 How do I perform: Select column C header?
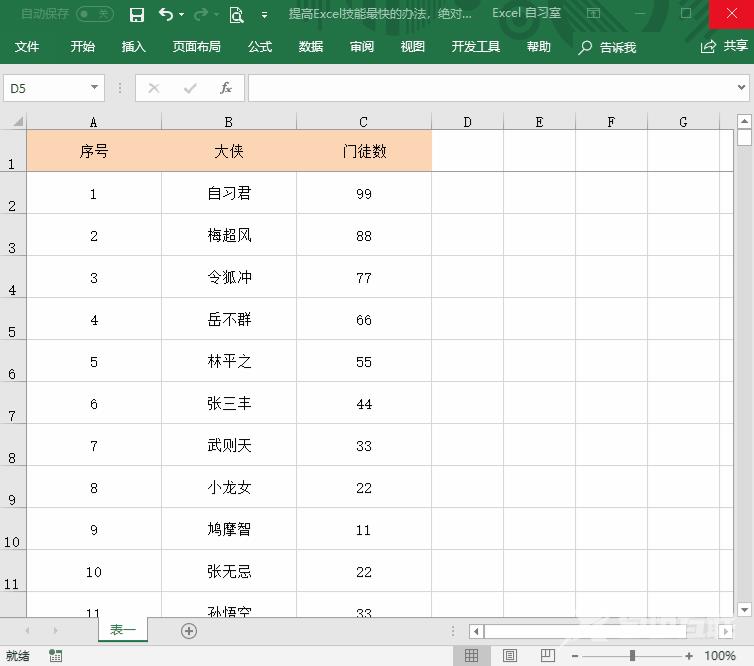(x=364, y=122)
